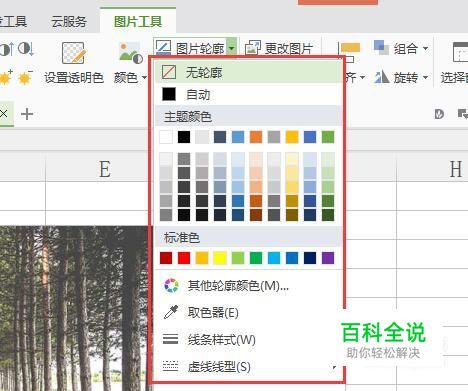Click the no-outline slashed box icon
The width and height of the screenshot is (468, 391).
coord(169,72)
